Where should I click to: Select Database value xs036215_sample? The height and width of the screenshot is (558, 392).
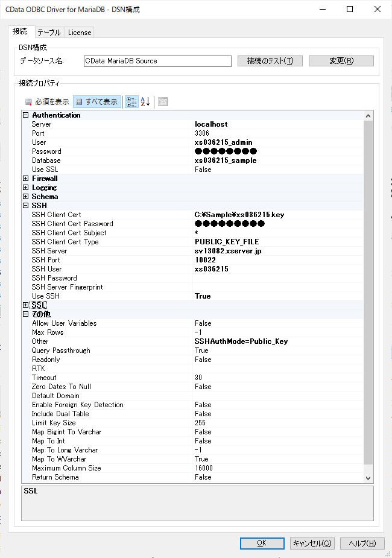[x=226, y=160]
